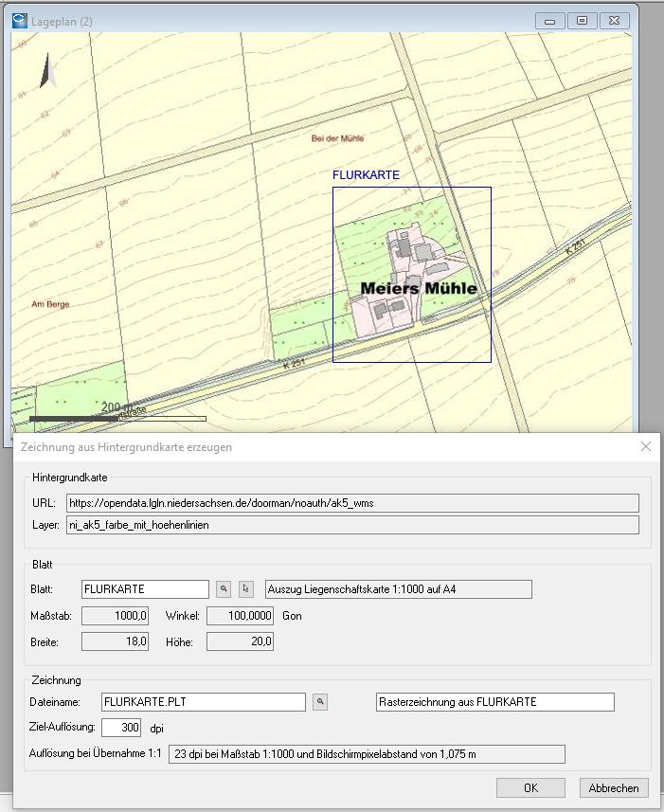Click the browse icon next to Dateiname
The width and height of the screenshot is (664, 812).
pos(320,702)
